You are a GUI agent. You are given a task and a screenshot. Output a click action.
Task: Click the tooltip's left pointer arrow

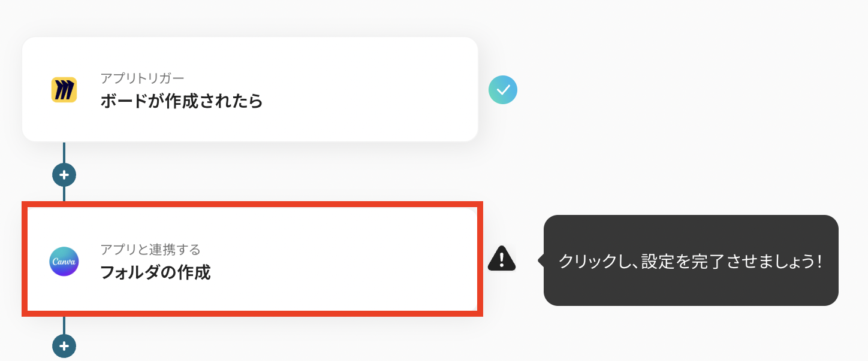tap(541, 260)
